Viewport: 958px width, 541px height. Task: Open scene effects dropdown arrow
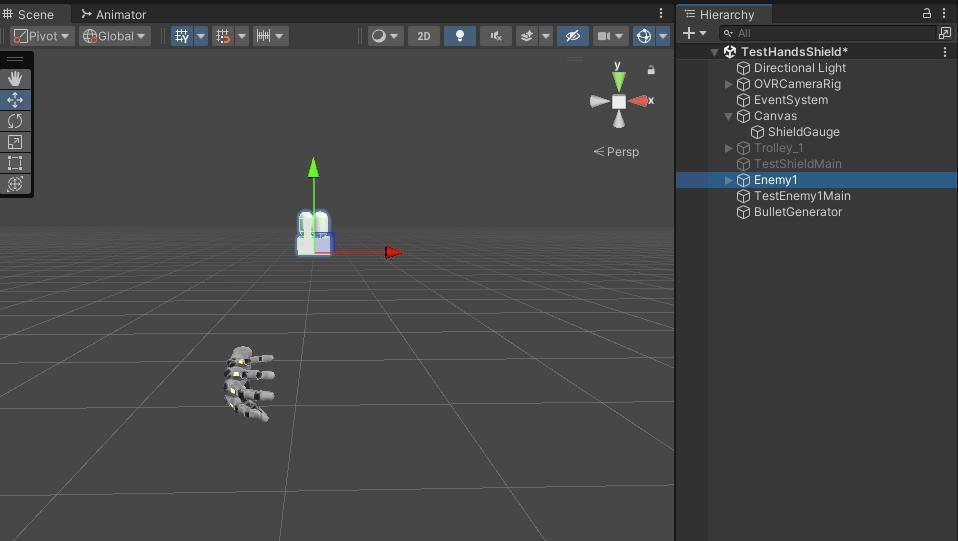(546, 36)
